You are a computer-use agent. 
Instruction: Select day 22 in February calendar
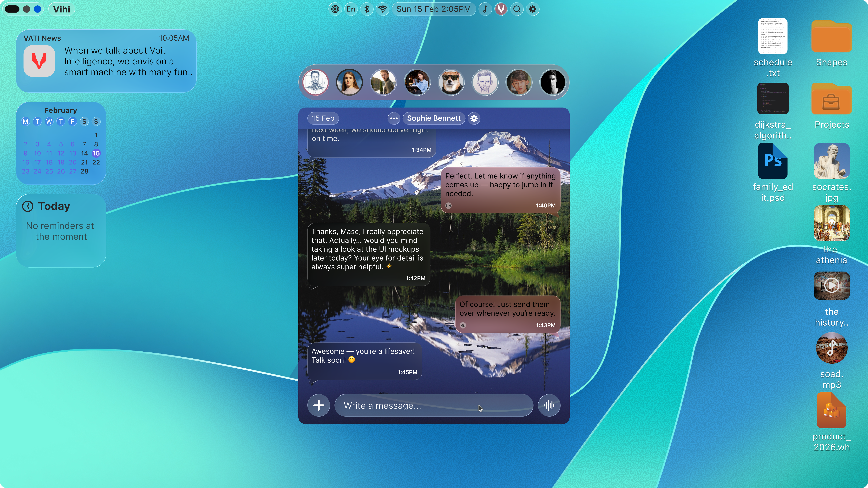pos(96,162)
